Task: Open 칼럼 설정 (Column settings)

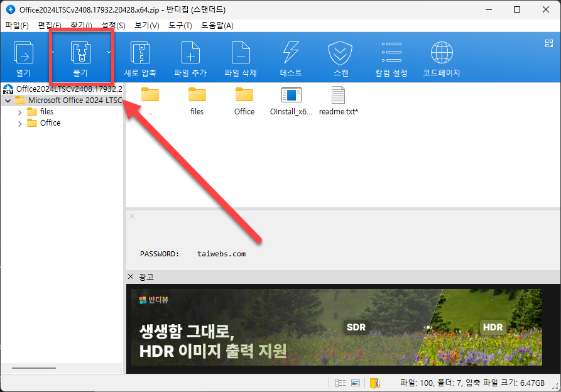Action: point(391,59)
